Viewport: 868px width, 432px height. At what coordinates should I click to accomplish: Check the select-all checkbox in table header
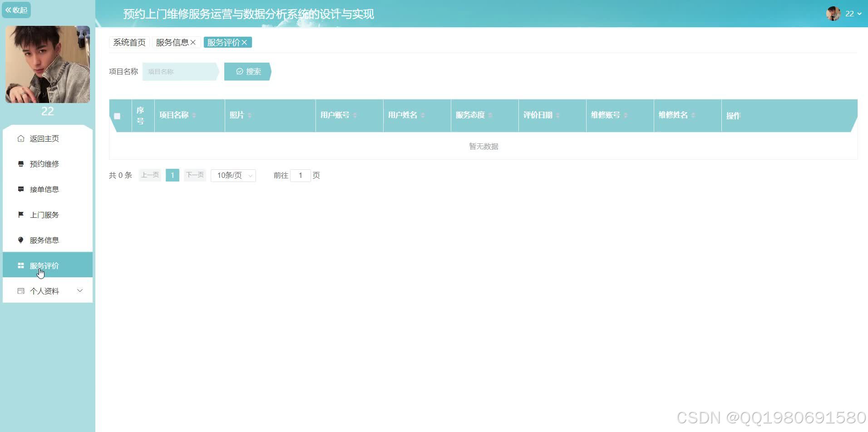(x=118, y=116)
